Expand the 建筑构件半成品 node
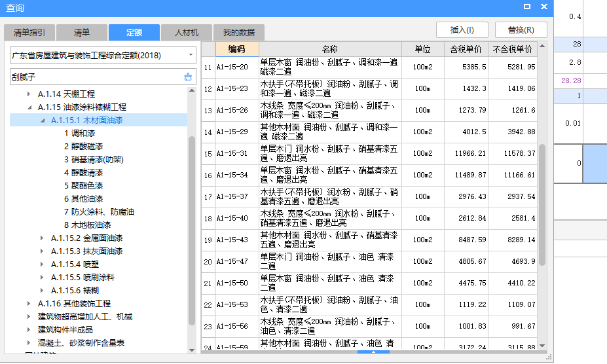 [x=29, y=330]
